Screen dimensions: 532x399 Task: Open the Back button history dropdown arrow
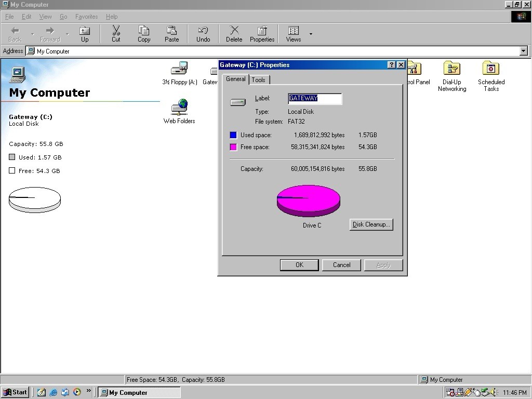(x=33, y=34)
